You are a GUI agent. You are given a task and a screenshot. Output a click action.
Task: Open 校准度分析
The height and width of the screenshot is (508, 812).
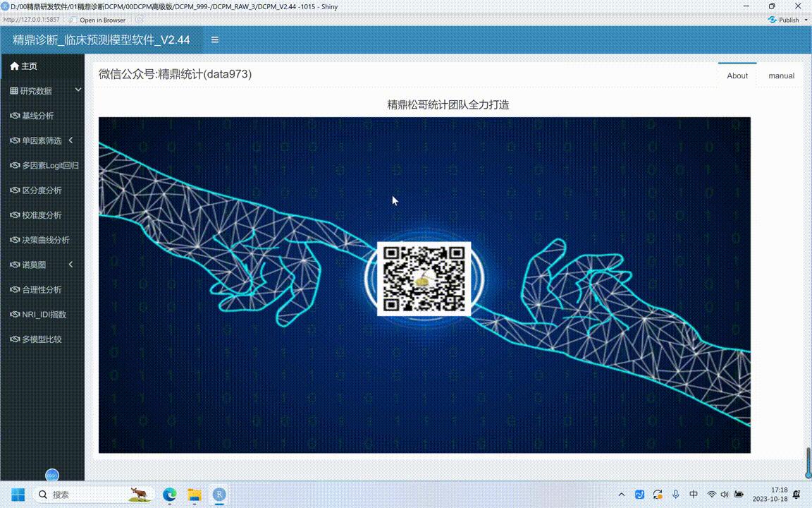(41, 214)
